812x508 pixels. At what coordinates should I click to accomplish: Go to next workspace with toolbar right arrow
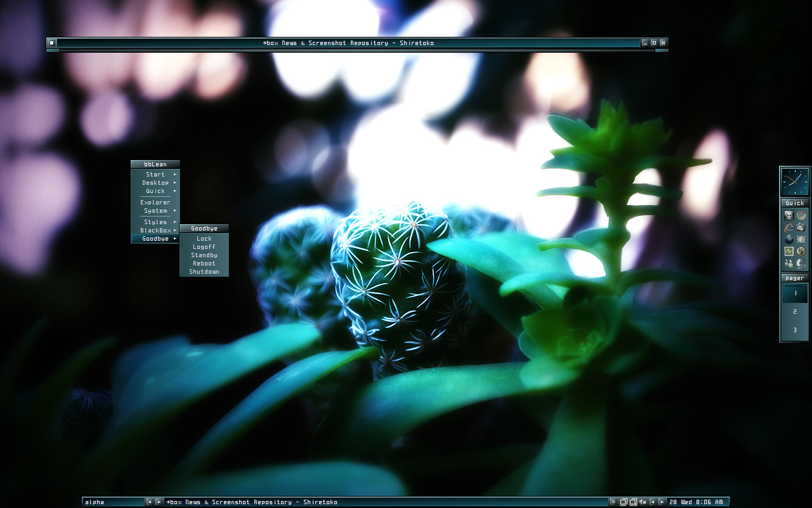click(159, 502)
